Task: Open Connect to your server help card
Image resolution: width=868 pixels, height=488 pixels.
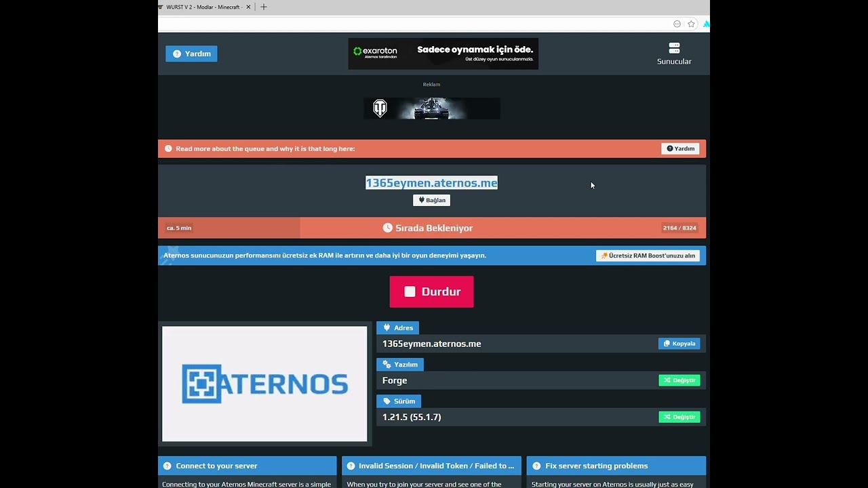Action: [x=247, y=466]
